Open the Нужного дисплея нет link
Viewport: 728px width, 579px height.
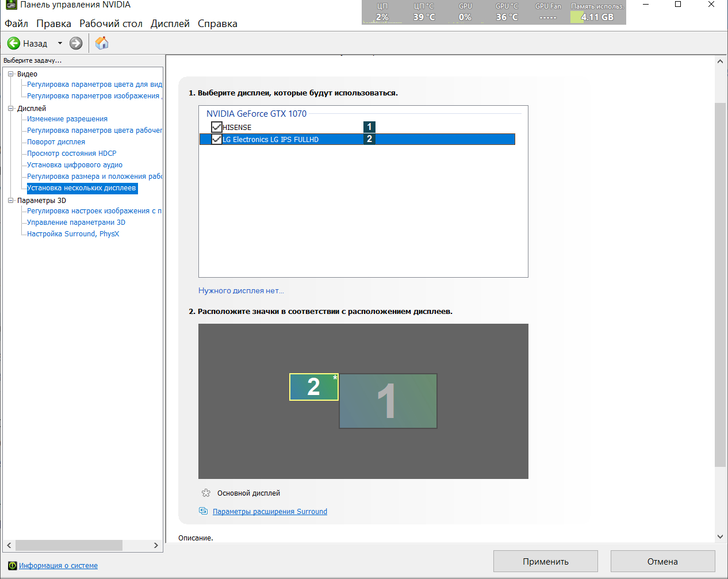241,290
